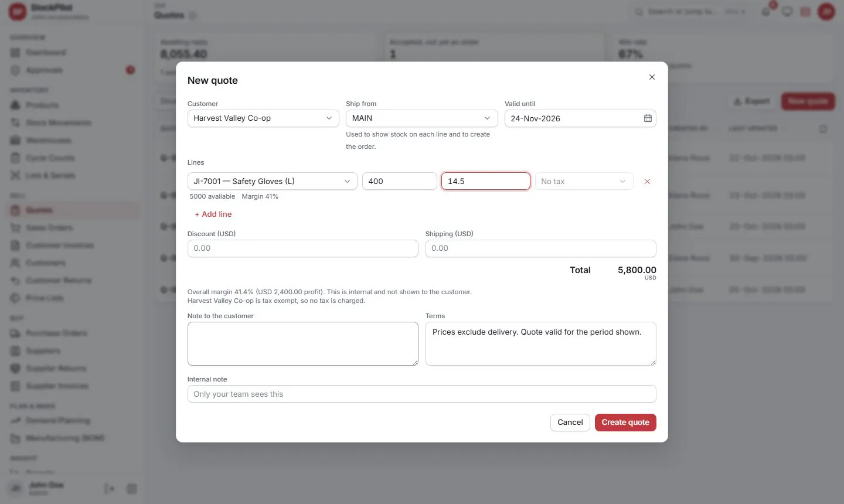Click the total amount 5,800.00
Image resolution: width=844 pixels, height=504 pixels.
(x=637, y=270)
